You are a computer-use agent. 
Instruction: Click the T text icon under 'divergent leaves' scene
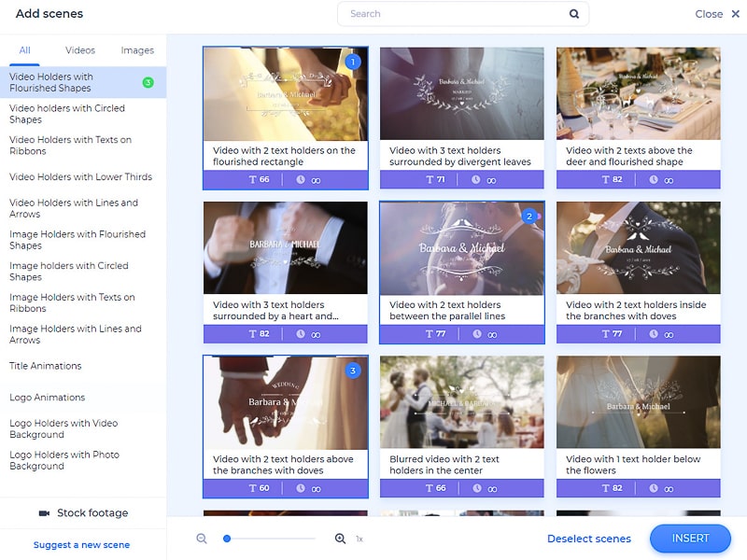(x=430, y=179)
